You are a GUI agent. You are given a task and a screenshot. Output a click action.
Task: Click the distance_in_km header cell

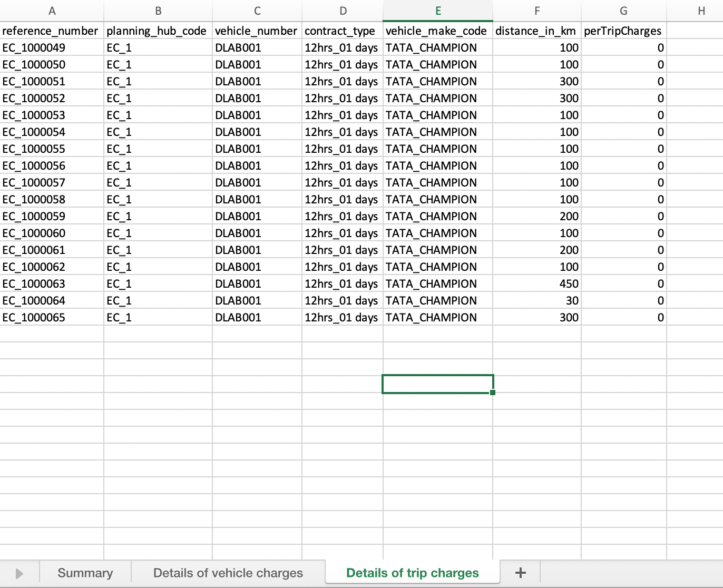coord(536,31)
